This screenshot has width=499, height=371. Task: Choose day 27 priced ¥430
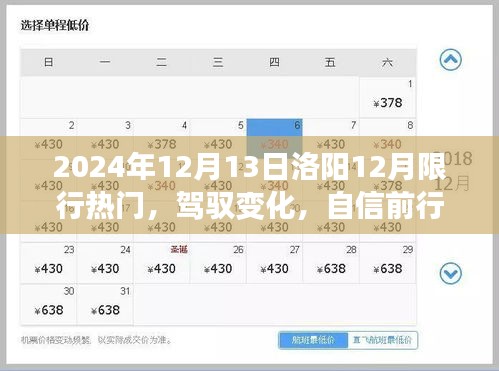[x=275, y=263]
